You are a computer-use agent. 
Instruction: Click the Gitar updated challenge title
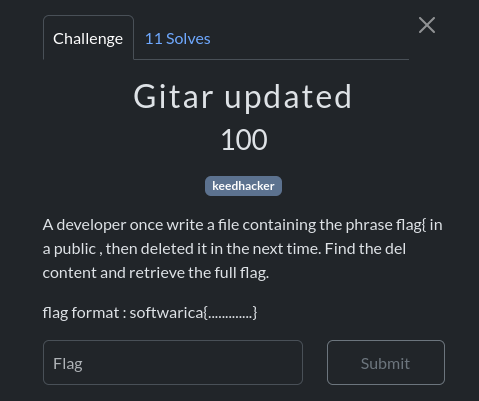(x=243, y=96)
